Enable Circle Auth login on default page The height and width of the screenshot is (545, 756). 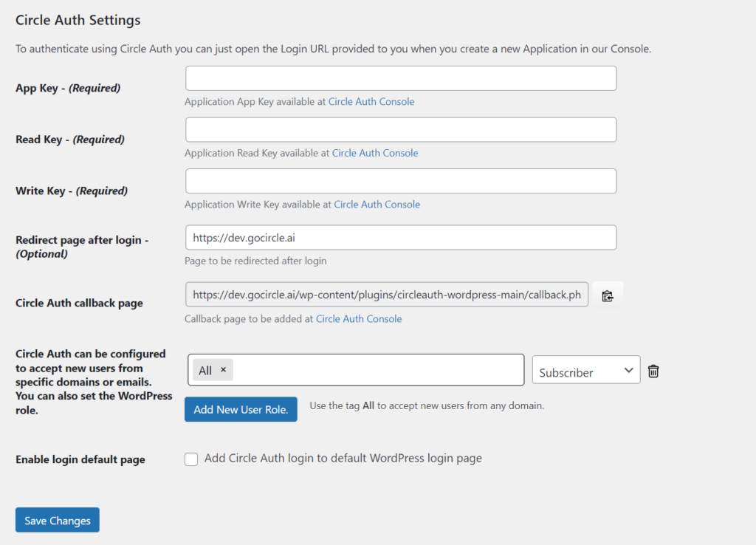pyautogui.click(x=191, y=459)
